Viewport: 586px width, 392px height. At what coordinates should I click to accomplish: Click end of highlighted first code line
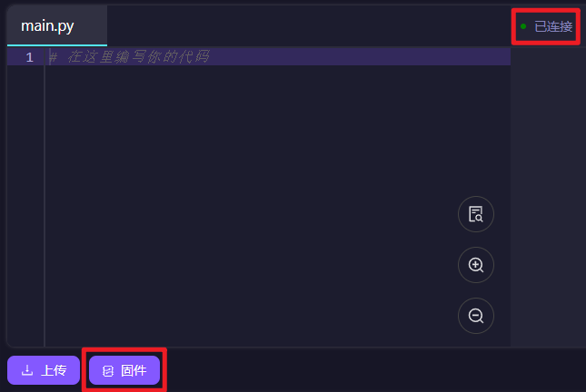point(359,57)
